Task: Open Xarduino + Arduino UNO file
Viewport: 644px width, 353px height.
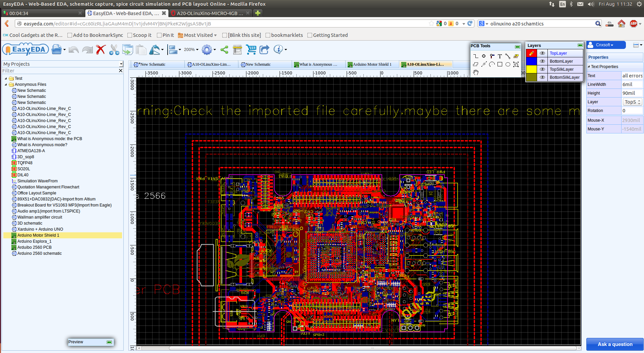Action: (40, 229)
